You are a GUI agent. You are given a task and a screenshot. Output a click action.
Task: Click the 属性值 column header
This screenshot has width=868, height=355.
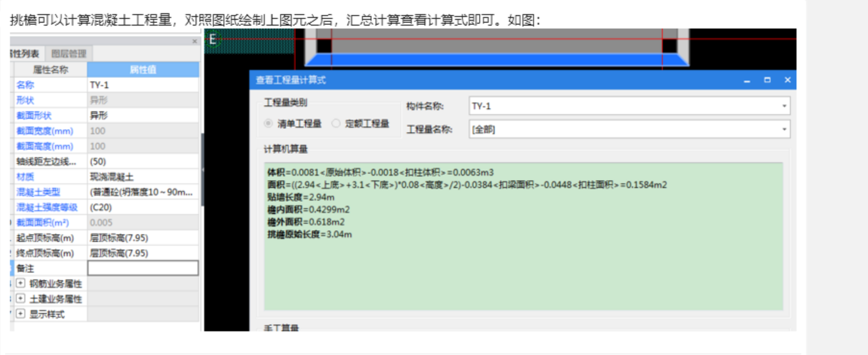143,69
